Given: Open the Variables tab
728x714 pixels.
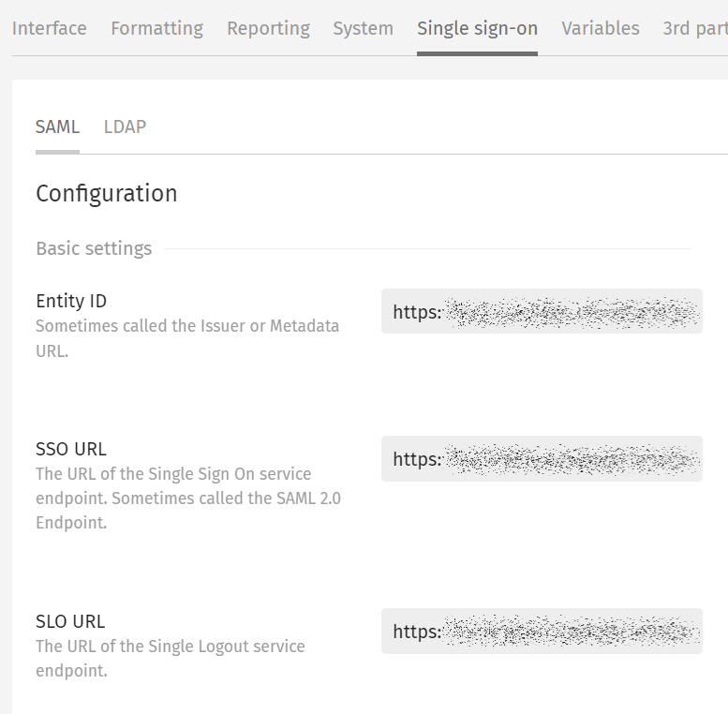Looking at the screenshot, I should point(601,28).
